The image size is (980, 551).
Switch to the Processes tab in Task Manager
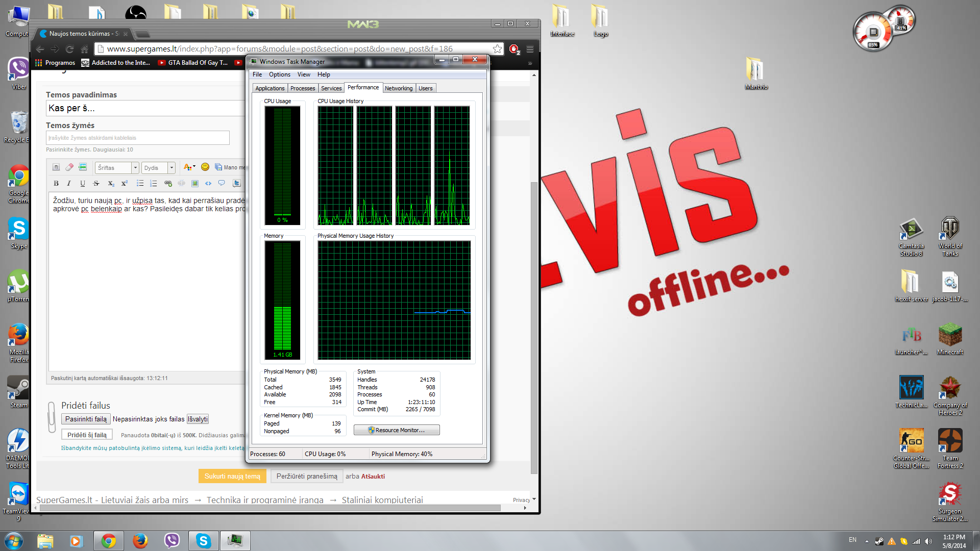[303, 88]
